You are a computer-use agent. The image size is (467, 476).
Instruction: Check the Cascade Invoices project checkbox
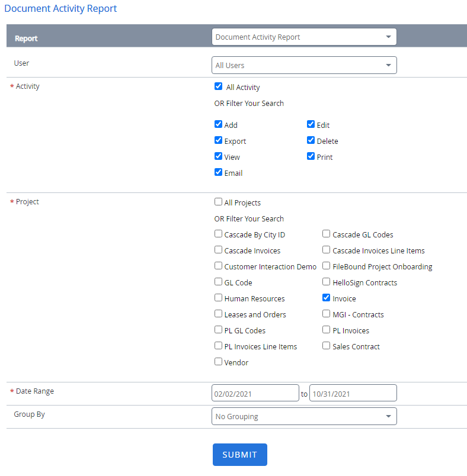pos(219,250)
